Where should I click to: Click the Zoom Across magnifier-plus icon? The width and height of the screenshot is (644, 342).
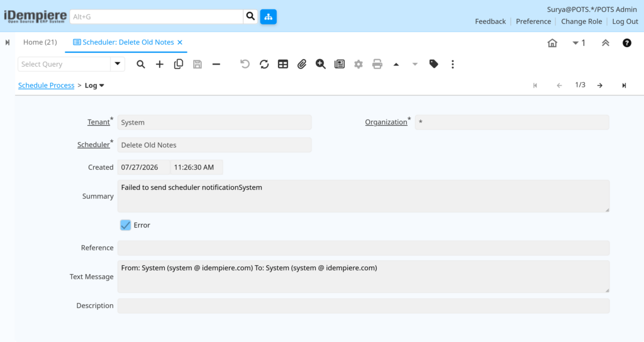(321, 64)
